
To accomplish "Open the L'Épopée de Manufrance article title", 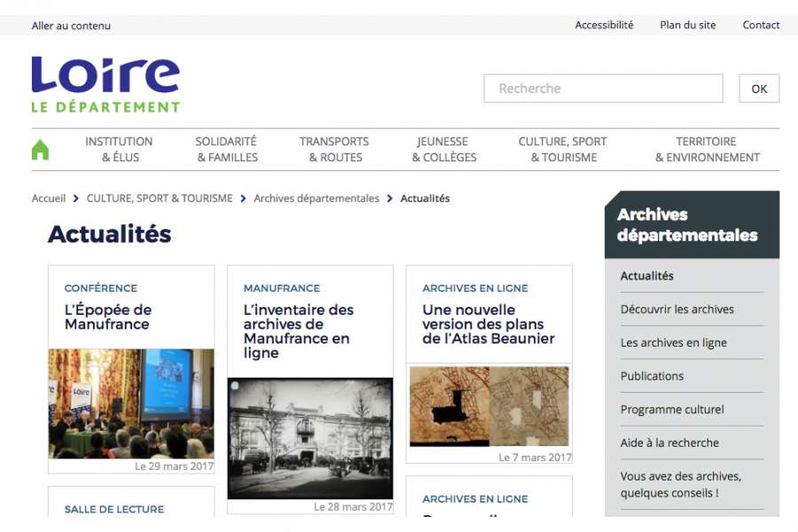I will (108, 317).
